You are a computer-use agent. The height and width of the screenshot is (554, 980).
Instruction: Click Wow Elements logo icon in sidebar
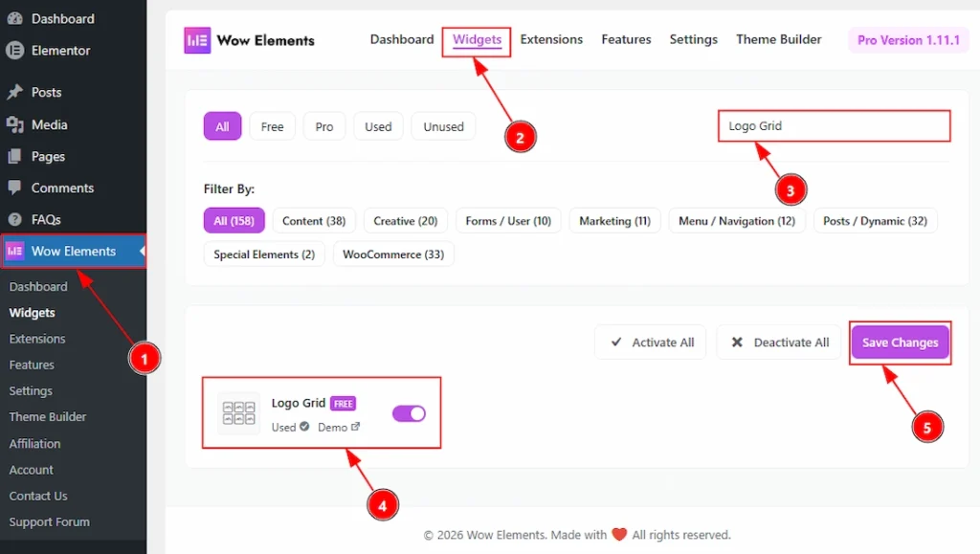pyautogui.click(x=14, y=251)
